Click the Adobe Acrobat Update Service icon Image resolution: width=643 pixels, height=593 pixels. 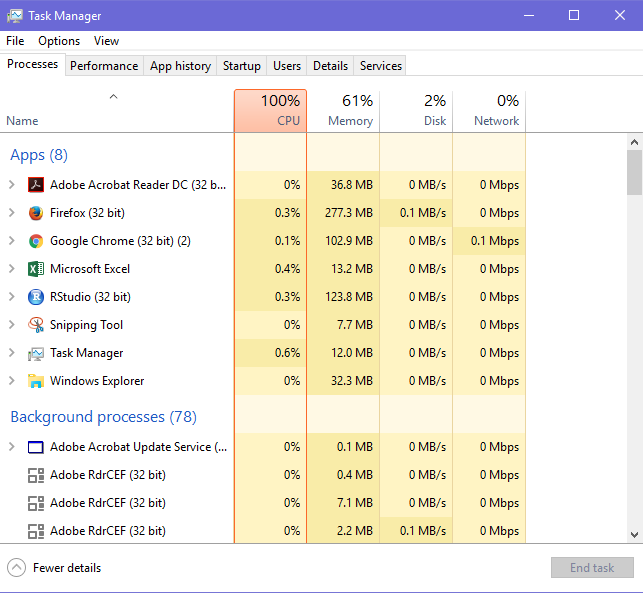36,447
